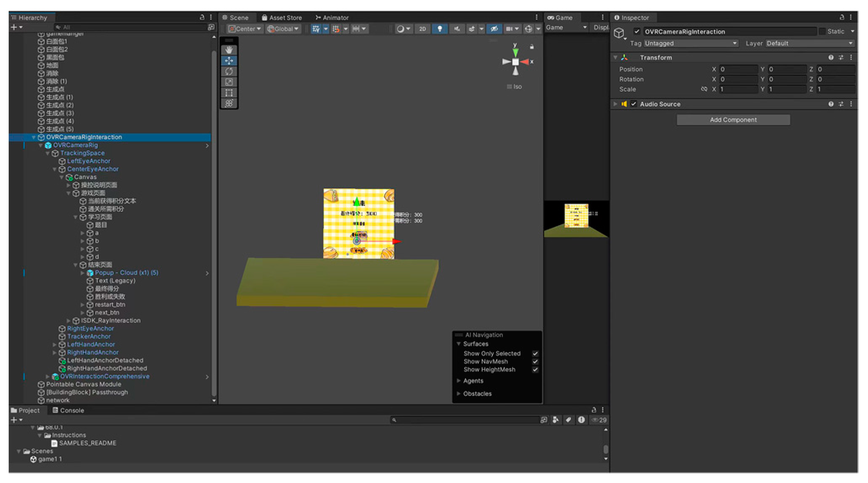Toggle scene audio icon
868x483 pixels.
[457, 29]
